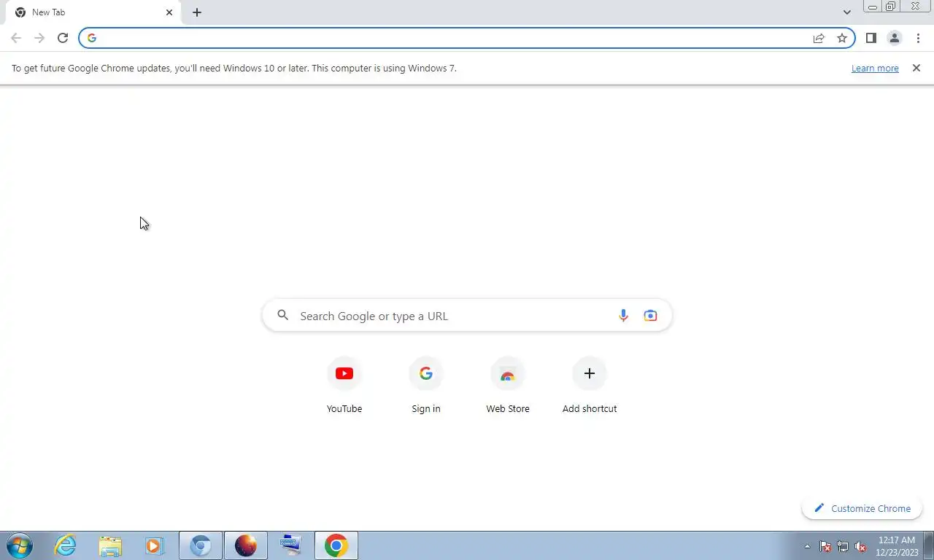The width and height of the screenshot is (934, 560).
Task: Switch to the Firefox taskbar button
Action: (x=246, y=545)
